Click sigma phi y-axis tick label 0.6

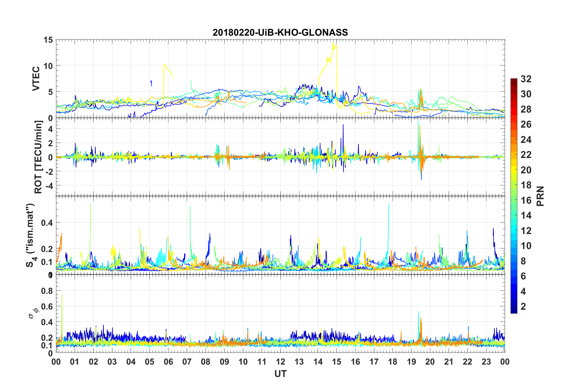[x=47, y=307]
